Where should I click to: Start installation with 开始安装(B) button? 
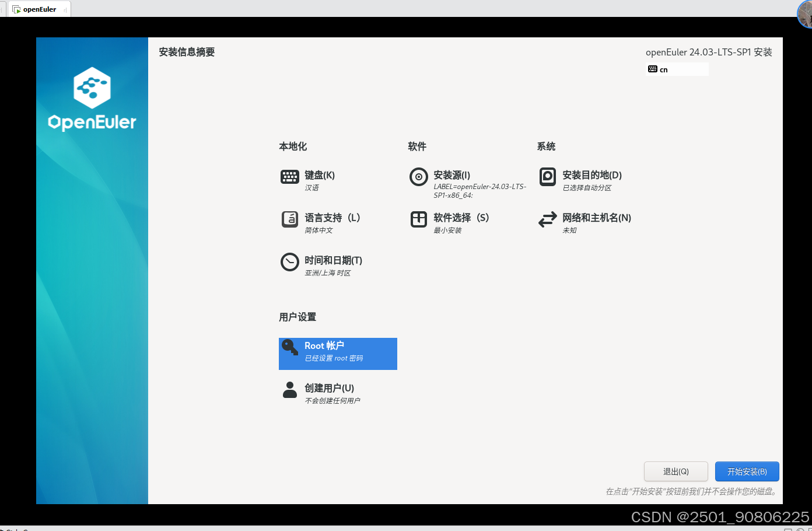click(x=747, y=471)
